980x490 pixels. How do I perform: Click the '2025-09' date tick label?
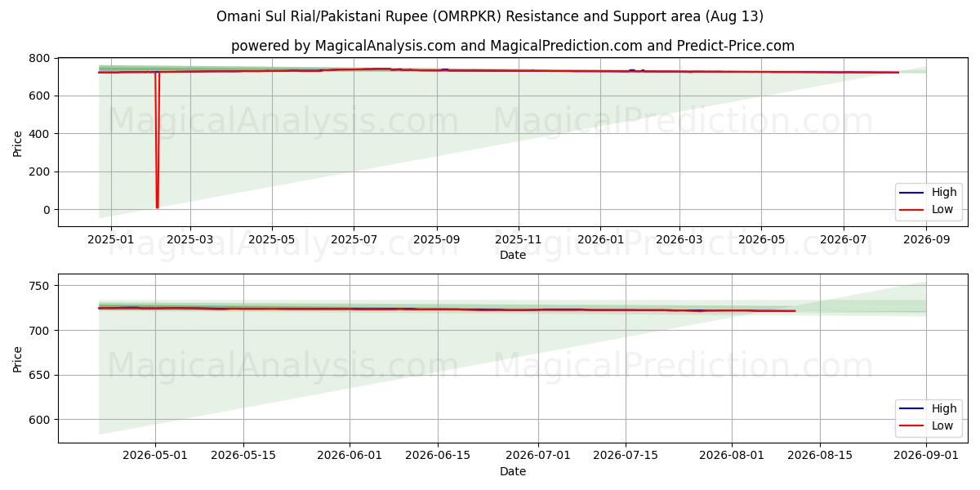click(x=436, y=240)
